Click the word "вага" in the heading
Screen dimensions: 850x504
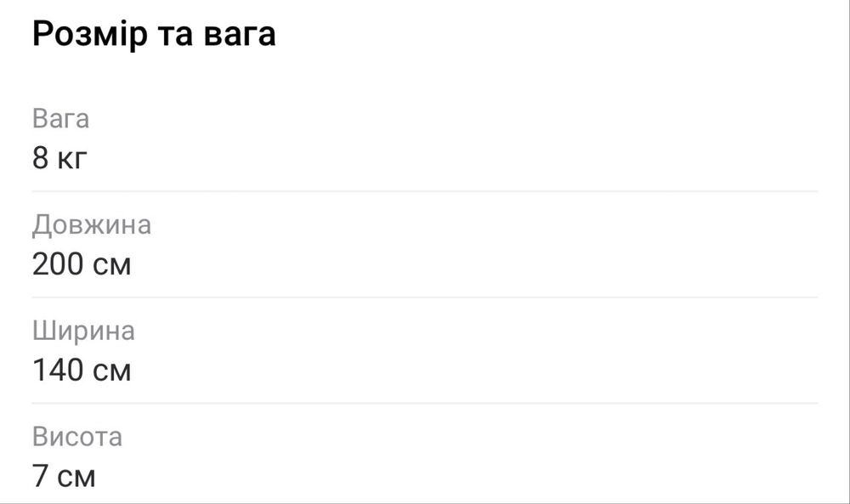(240, 36)
